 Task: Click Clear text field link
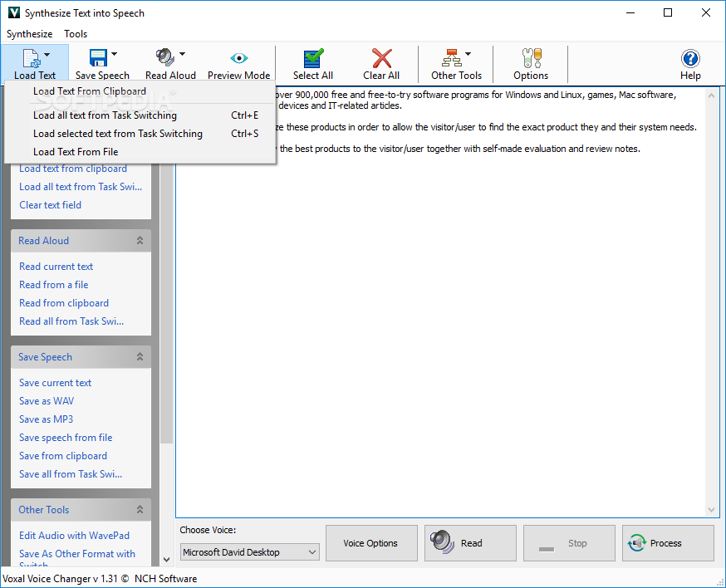coord(50,204)
